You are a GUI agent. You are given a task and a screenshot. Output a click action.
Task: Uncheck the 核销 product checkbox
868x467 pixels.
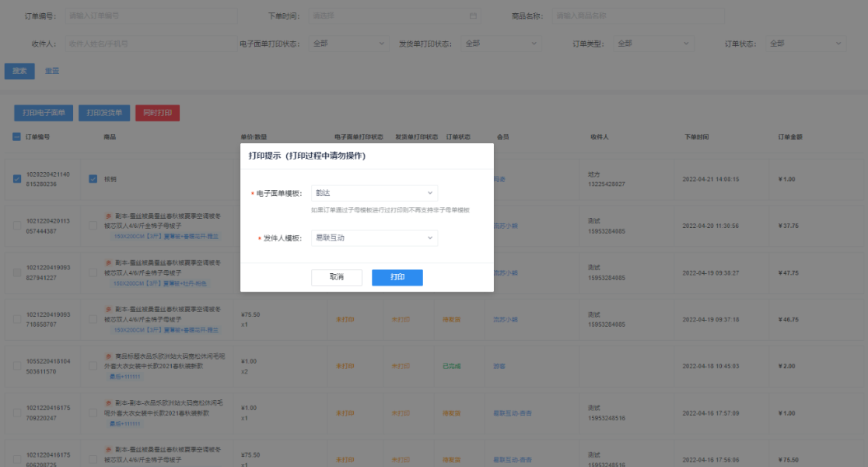93,179
